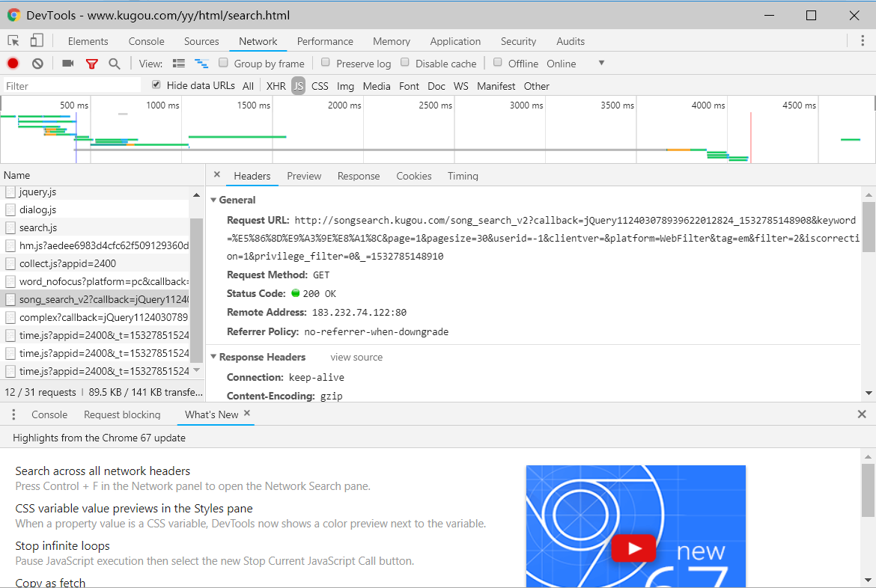
Task: Tick the Disable cache checkbox
Action: pyautogui.click(x=405, y=63)
